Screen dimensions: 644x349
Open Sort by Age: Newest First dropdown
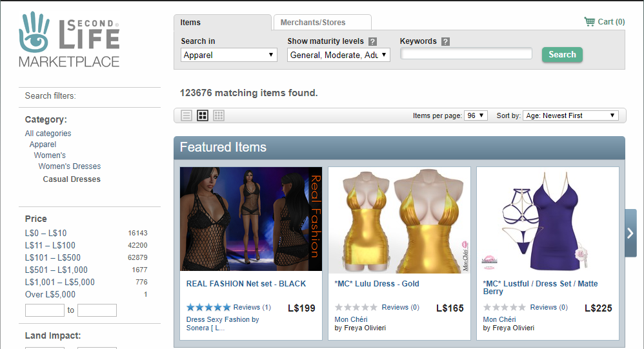pyautogui.click(x=570, y=115)
